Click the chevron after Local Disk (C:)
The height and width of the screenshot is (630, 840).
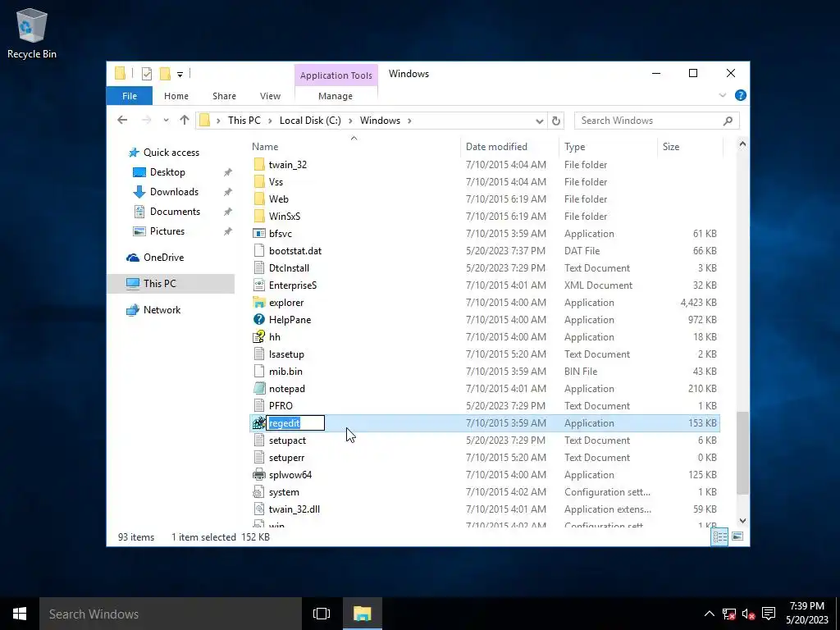[350, 121]
